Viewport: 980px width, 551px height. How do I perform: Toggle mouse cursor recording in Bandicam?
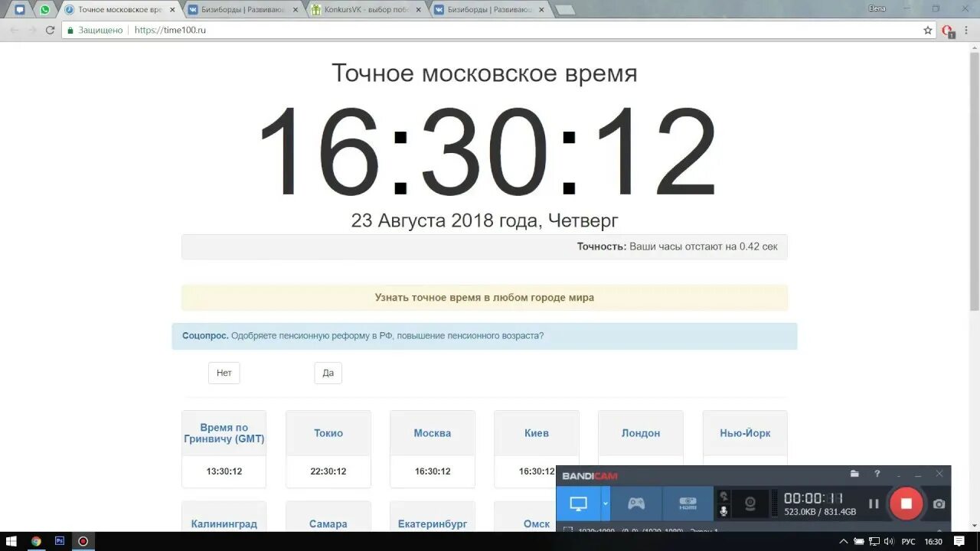coord(724,496)
